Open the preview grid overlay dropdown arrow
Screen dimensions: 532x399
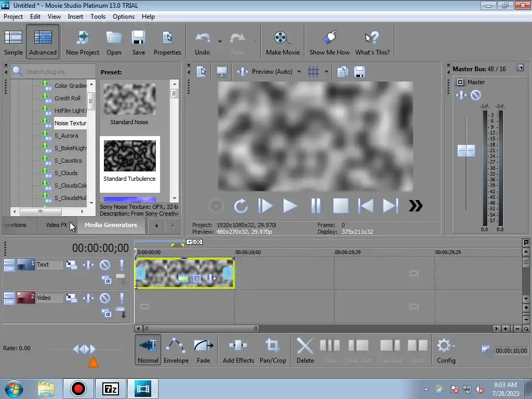326,72
